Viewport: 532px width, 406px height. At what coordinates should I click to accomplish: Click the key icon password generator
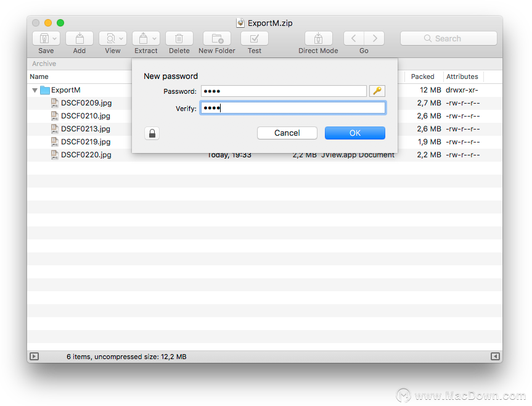point(377,91)
